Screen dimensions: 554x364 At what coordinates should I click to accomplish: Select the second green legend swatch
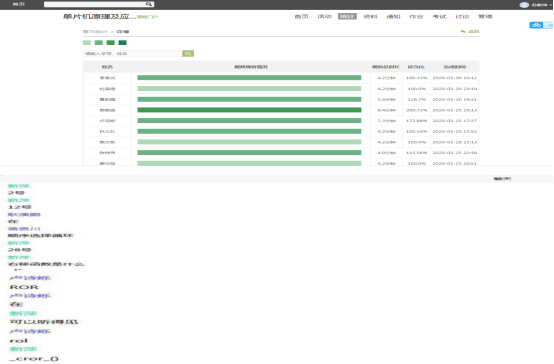[99, 43]
